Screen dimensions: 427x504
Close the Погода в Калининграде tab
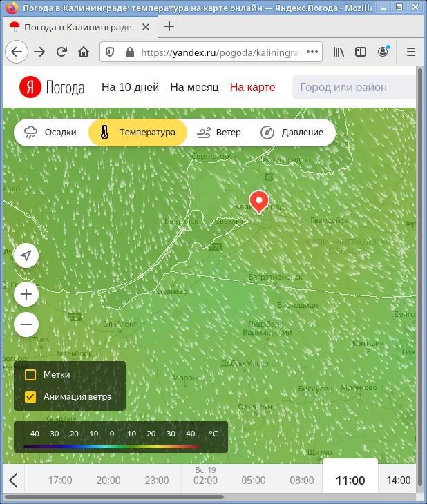click(146, 27)
